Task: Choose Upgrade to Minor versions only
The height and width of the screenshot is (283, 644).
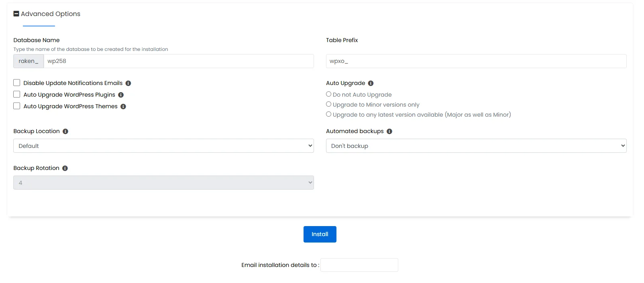Action: click(x=329, y=104)
